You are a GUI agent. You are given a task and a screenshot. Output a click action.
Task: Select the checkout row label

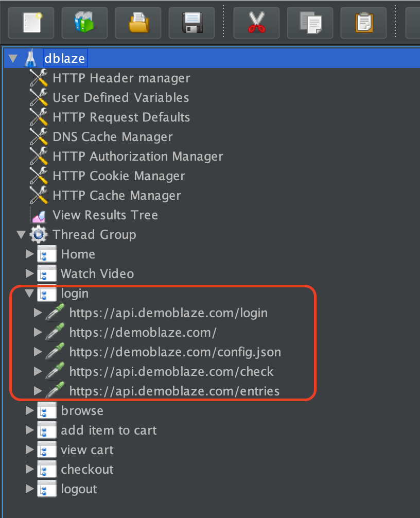87,469
